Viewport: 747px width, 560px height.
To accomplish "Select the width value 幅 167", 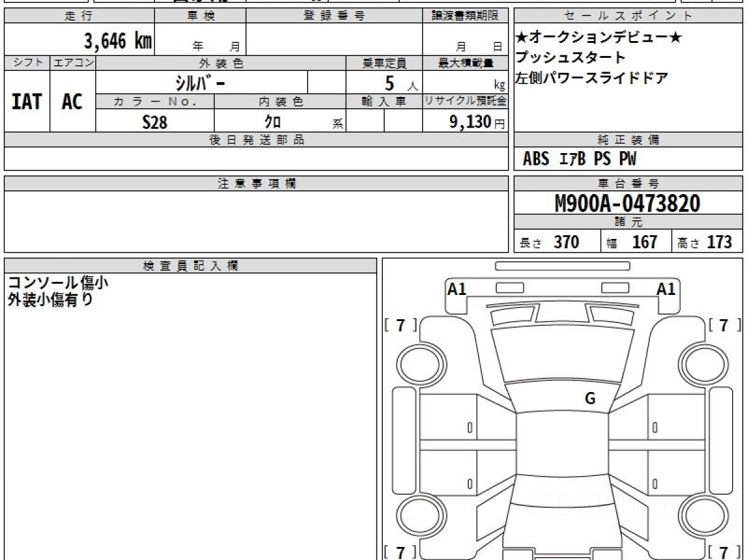I will click(632, 242).
